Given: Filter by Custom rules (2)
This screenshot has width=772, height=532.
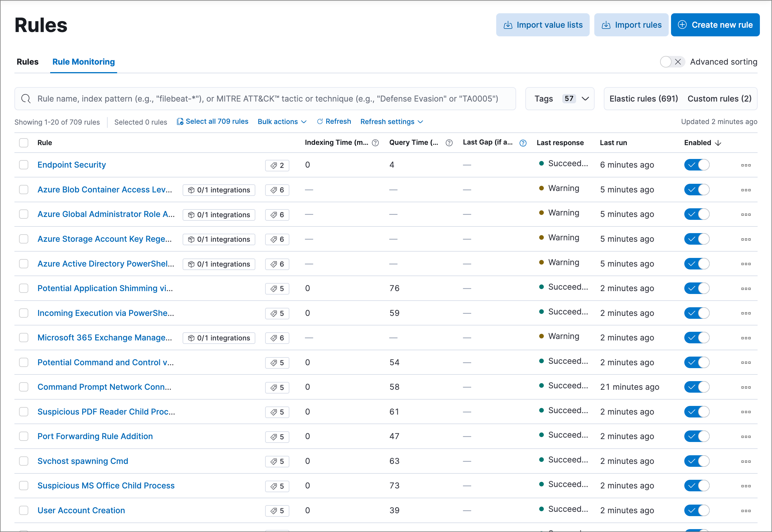Looking at the screenshot, I should point(719,99).
